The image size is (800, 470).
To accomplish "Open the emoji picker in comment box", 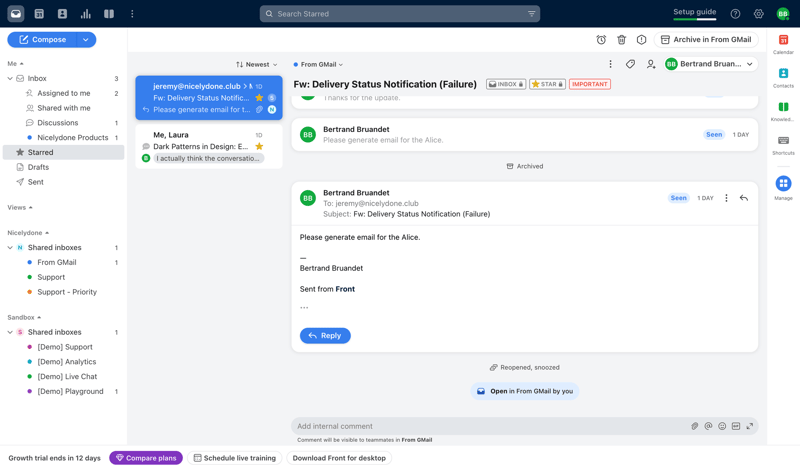I will (x=722, y=426).
